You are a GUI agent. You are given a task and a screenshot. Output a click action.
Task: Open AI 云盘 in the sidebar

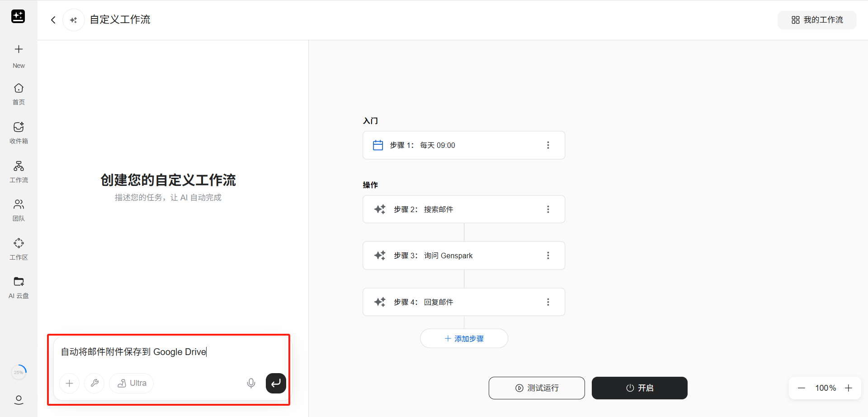pyautogui.click(x=19, y=287)
